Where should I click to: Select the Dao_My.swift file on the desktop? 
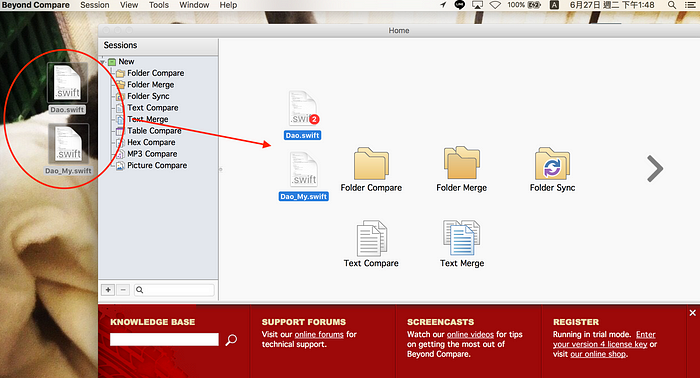tap(68, 149)
